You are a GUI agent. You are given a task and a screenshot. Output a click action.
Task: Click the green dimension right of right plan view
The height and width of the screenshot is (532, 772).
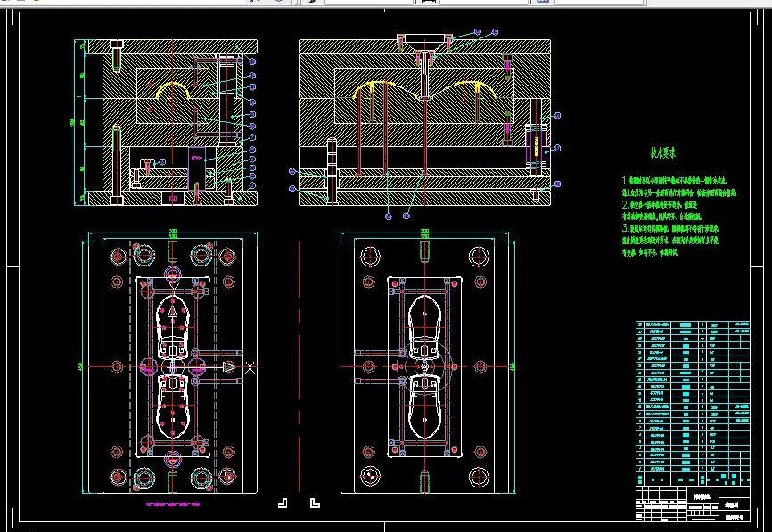tap(514, 365)
